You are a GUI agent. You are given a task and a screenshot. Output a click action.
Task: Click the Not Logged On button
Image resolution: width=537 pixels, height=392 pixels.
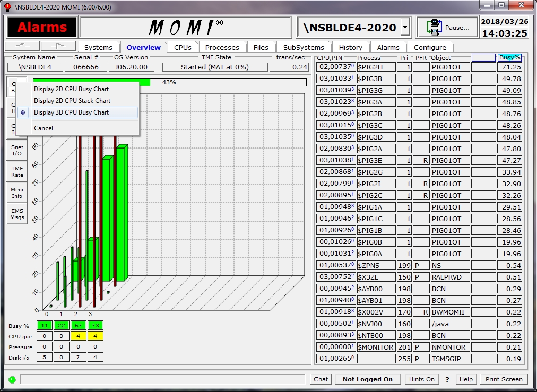tap(367, 379)
